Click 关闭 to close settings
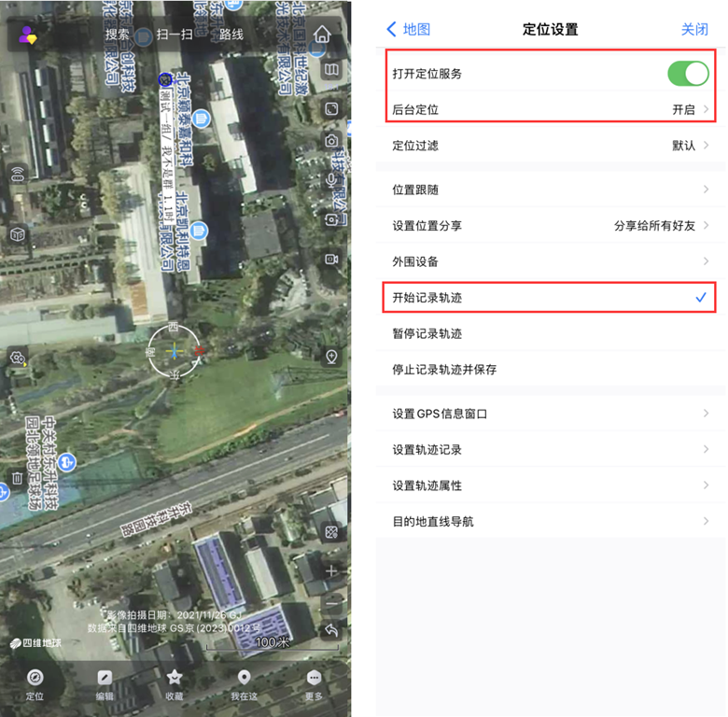Image resolution: width=728 pixels, height=717 pixels. pos(694,29)
